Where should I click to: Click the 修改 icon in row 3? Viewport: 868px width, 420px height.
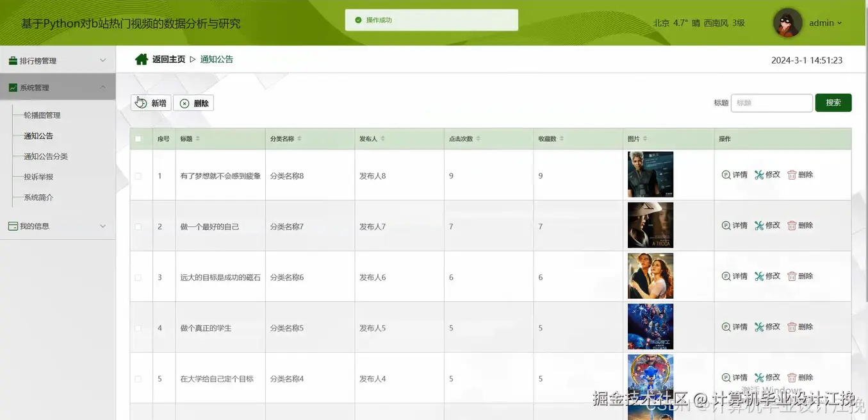click(759, 276)
